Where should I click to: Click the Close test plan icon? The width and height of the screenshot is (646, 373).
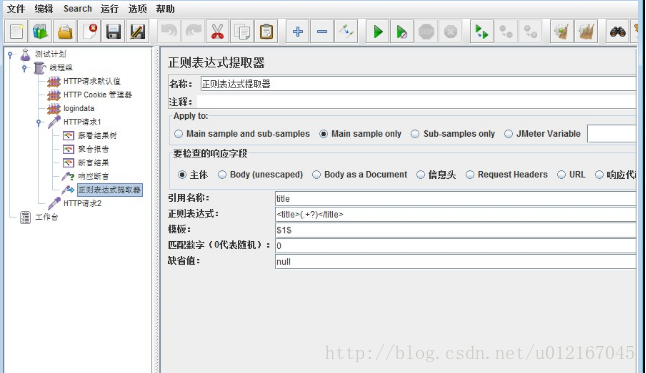pyautogui.click(x=89, y=31)
